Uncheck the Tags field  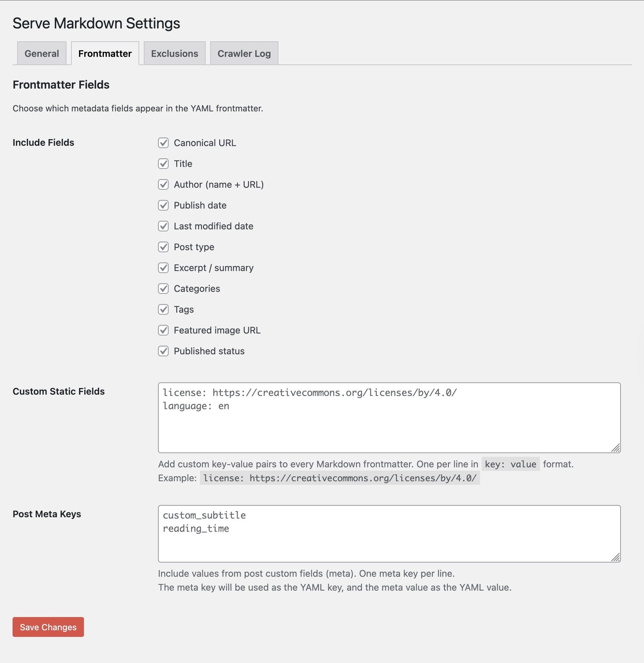(163, 309)
